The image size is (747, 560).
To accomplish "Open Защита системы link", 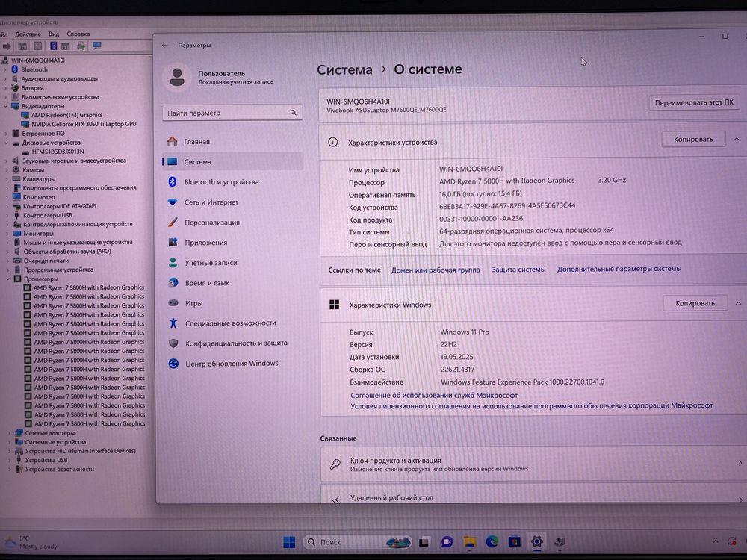I will [x=518, y=269].
